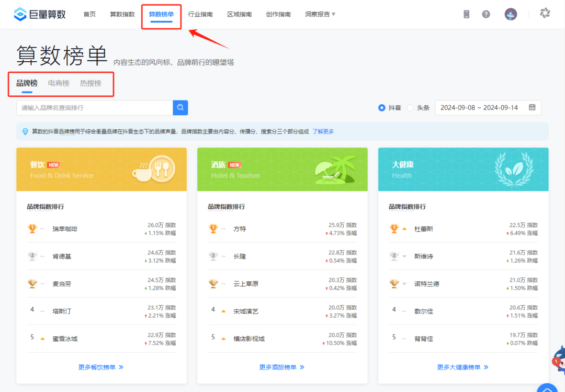Screen dimensions: 565x392
Task: Click the brand search input field
Action: click(94, 107)
